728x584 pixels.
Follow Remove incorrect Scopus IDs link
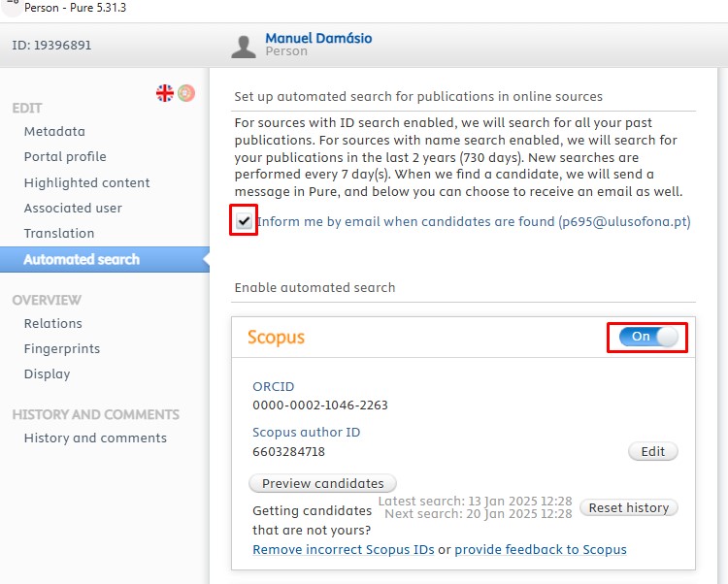click(x=344, y=550)
